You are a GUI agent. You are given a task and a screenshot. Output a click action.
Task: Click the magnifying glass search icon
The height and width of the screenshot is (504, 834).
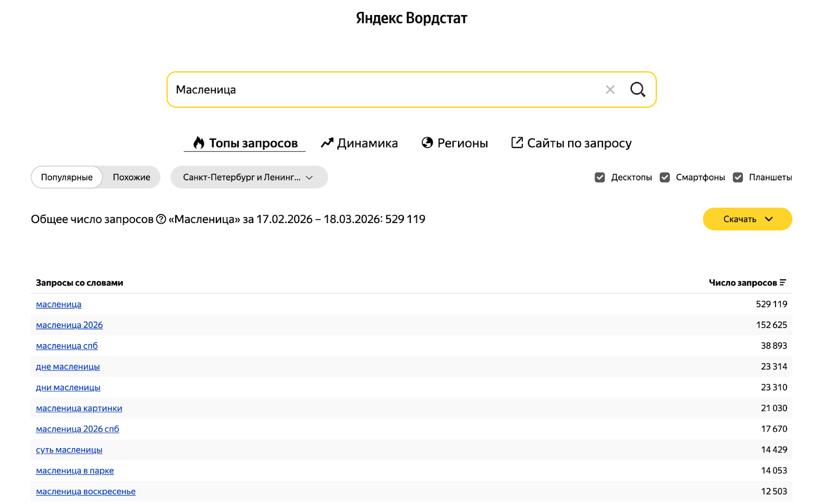click(x=637, y=90)
